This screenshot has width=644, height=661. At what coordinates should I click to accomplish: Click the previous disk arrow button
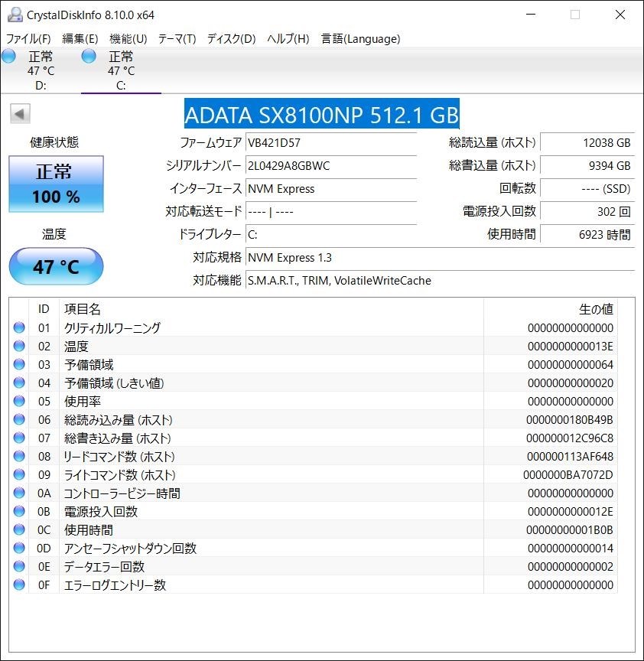(x=20, y=114)
